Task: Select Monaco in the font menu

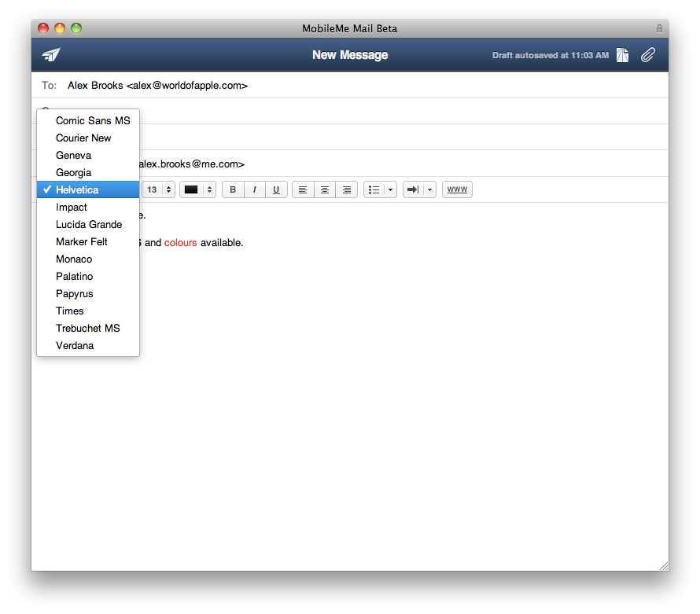Action: (88, 259)
